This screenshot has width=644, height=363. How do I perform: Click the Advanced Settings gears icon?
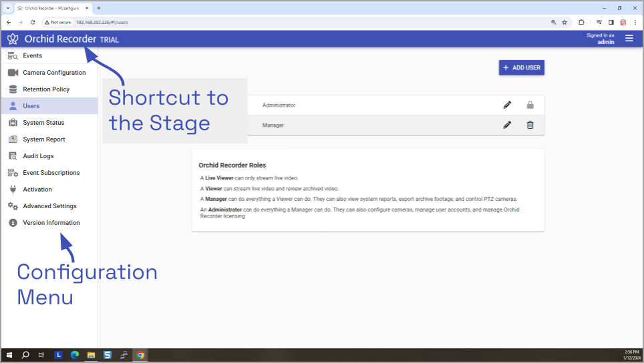click(x=13, y=206)
